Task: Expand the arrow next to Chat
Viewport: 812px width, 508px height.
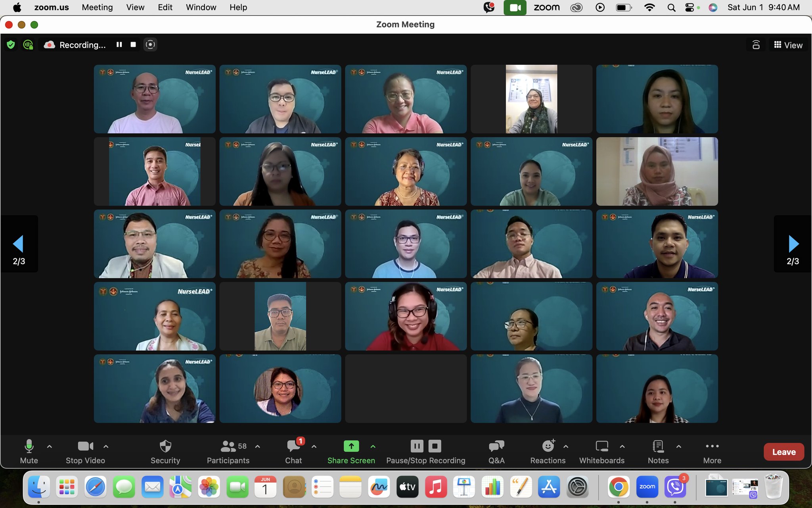Action: point(314,446)
